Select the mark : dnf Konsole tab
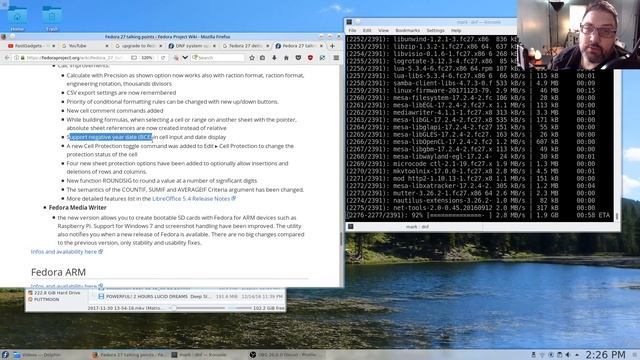 pos(417,227)
